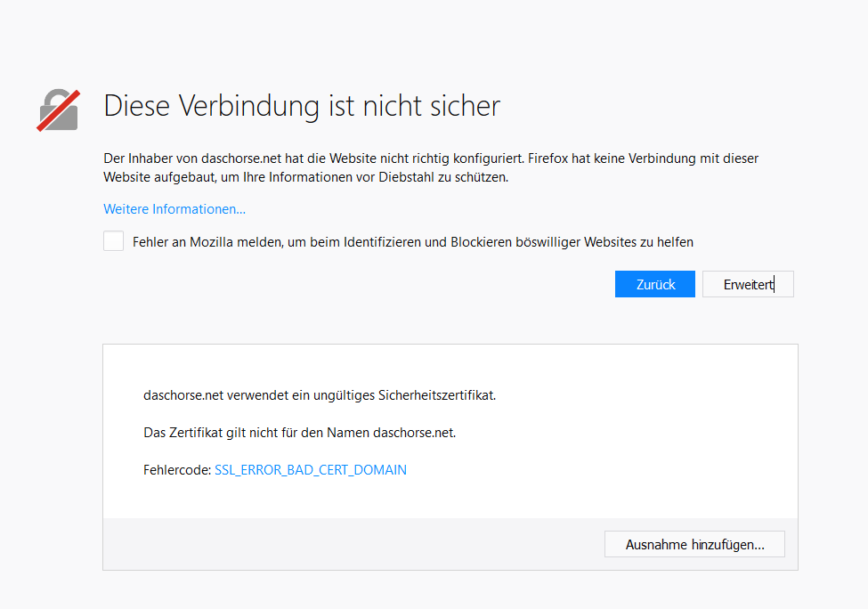Click the 'Fehlercode:' label
868x609 pixels.
tap(176, 470)
